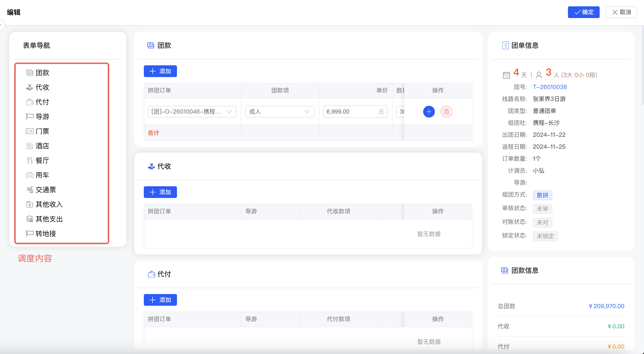Click the 取消 cancel button
Image resolution: width=644 pixels, height=354 pixels.
621,12
